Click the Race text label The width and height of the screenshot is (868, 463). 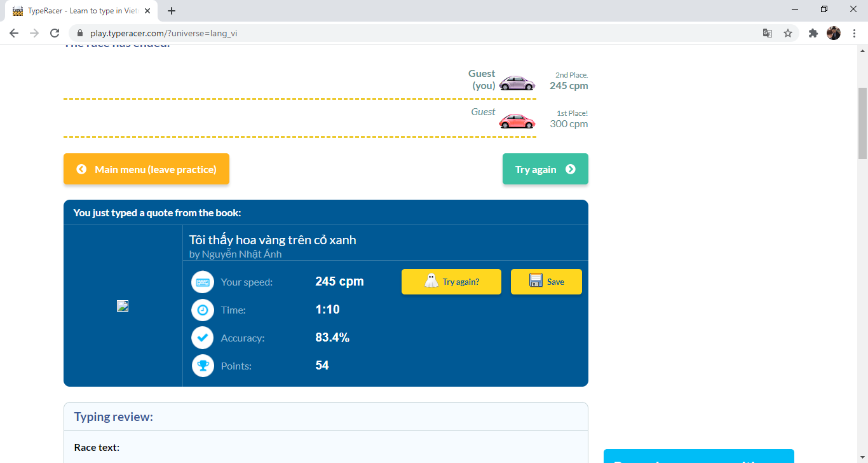point(97,448)
